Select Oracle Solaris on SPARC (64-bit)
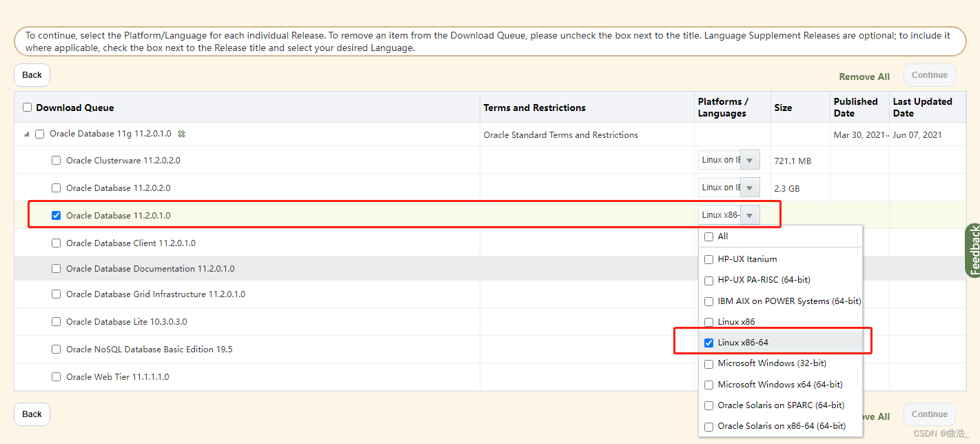The width and height of the screenshot is (980, 444). pos(708,405)
